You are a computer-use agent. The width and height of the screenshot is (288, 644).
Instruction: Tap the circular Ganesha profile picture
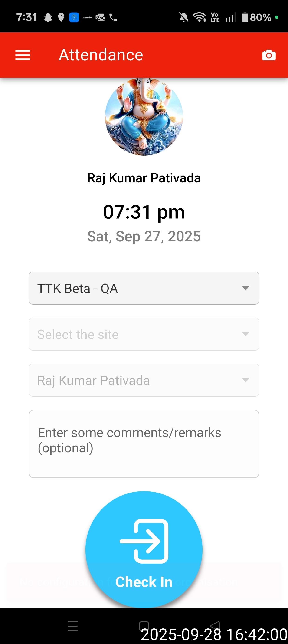pyautogui.click(x=144, y=117)
